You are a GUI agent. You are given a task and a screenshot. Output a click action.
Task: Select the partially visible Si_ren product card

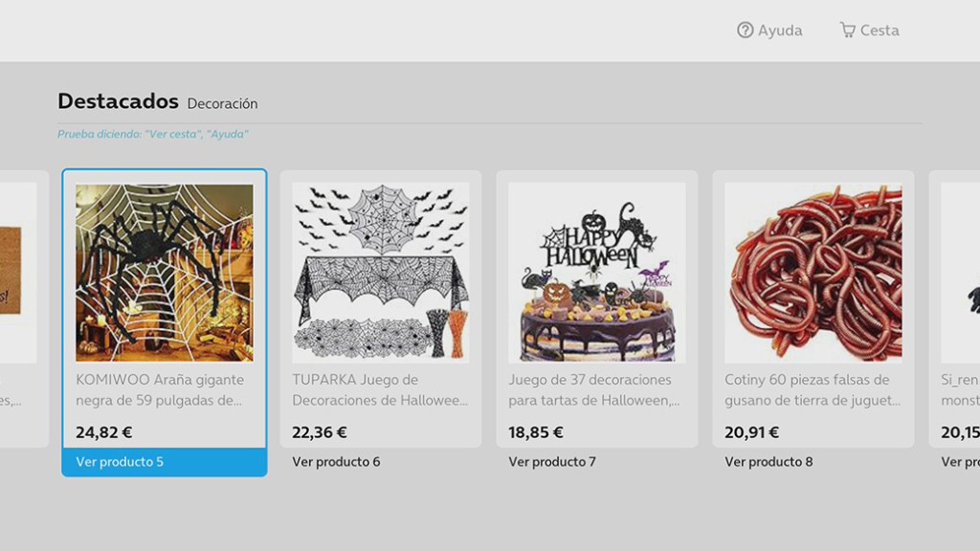954,309
